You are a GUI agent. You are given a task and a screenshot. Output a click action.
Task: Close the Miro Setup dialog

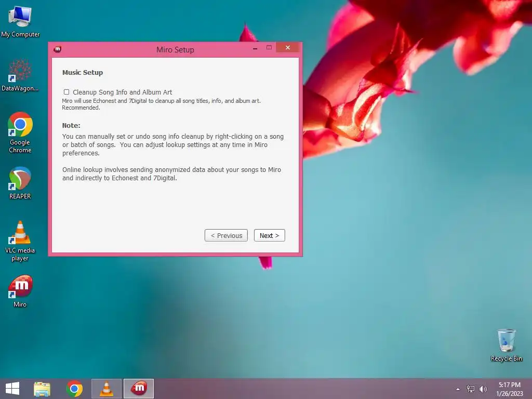tap(288, 47)
